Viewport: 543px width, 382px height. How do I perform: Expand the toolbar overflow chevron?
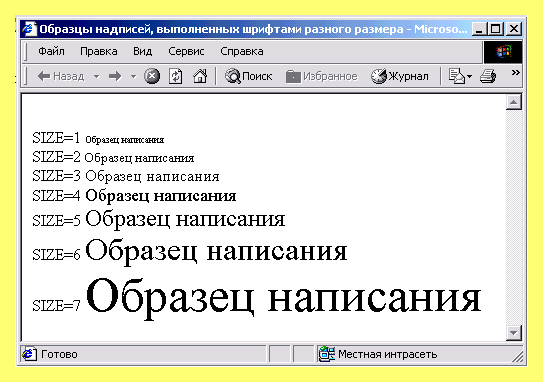click(x=516, y=72)
